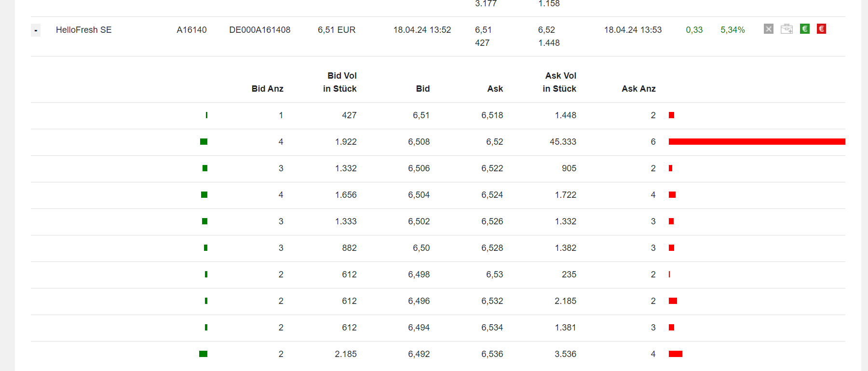Image resolution: width=868 pixels, height=371 pixels.
Task: Click the Bid Vol in Stück header
Action: tap(340, 82)
